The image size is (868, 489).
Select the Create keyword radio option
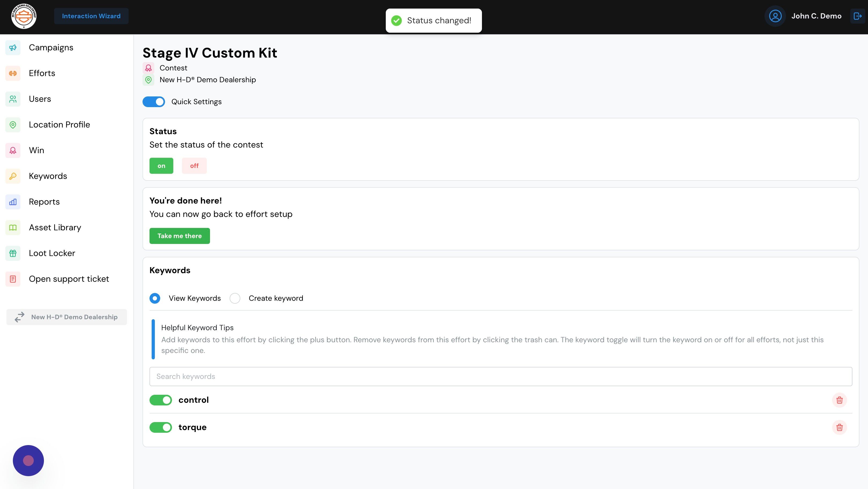[235, 298]
